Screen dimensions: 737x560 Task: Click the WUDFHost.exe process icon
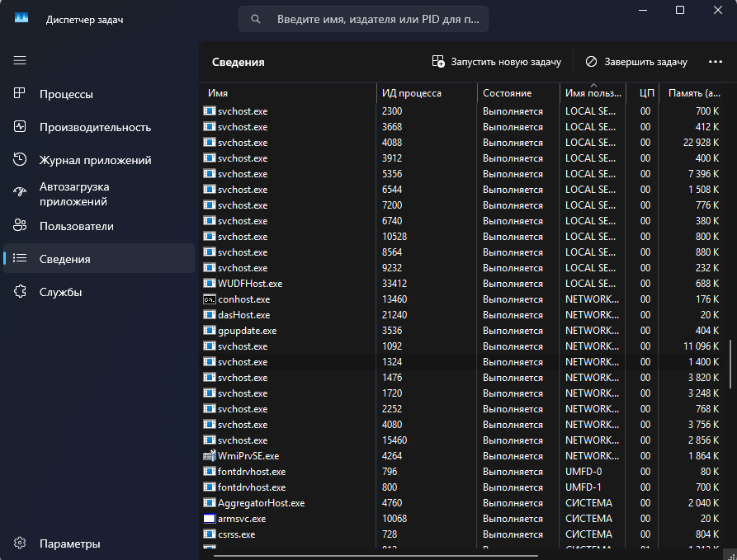(209, 283)
